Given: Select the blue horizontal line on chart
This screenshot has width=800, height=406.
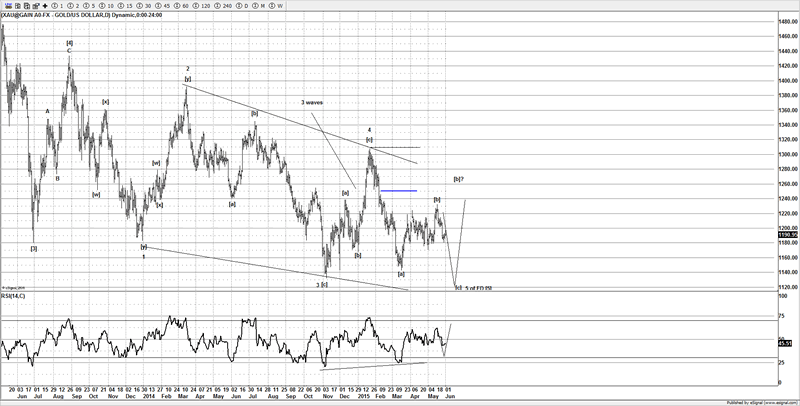Looking at the screenshot, I should click(398, 191).
